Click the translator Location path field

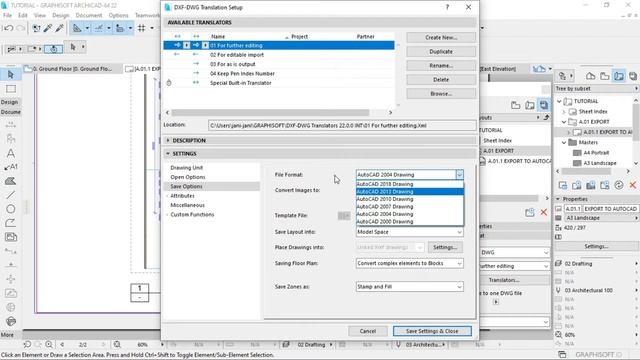(x=342, y=126)
